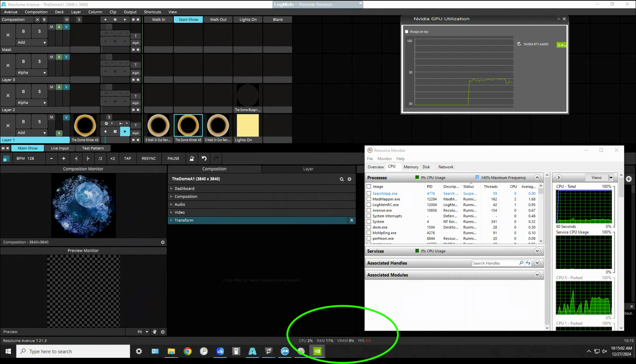Enable the Always on top checkbox
Viewport: 636px width, 364px height.
coord(406,32)
